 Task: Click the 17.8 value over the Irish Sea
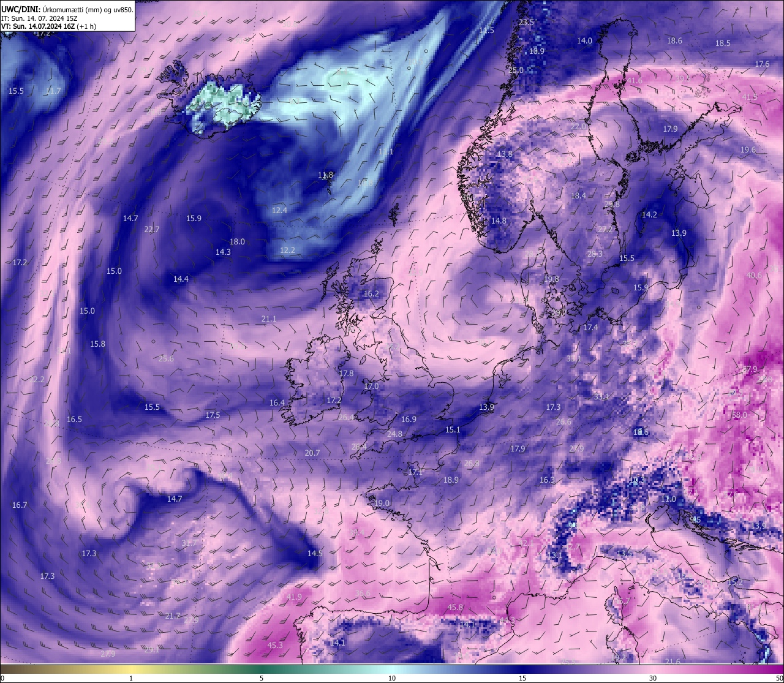(346, 374)
